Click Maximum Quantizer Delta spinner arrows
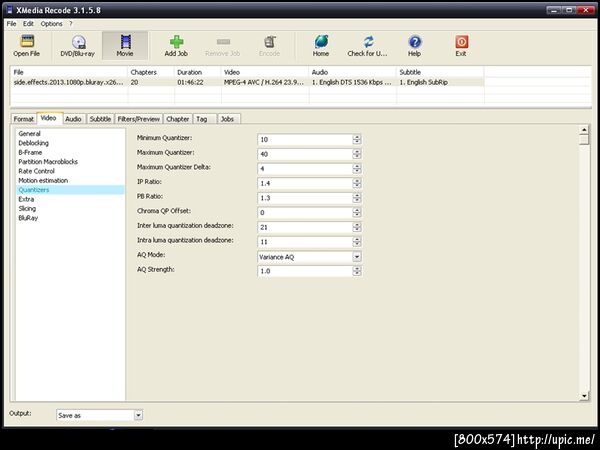This screenshot has width=600, height=450. (357, 168)
